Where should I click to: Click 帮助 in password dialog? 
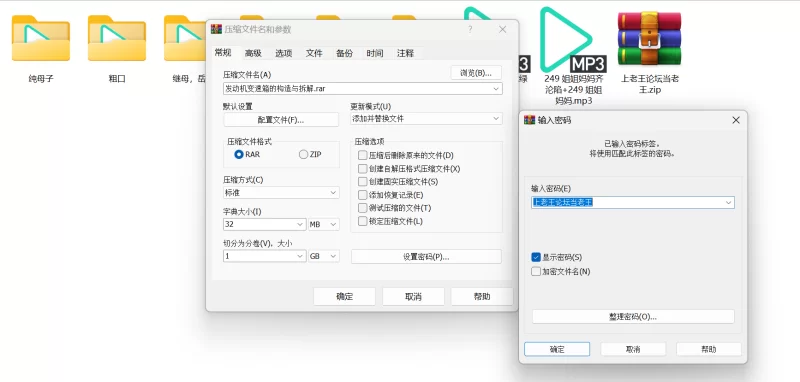(x=709, y=349)
